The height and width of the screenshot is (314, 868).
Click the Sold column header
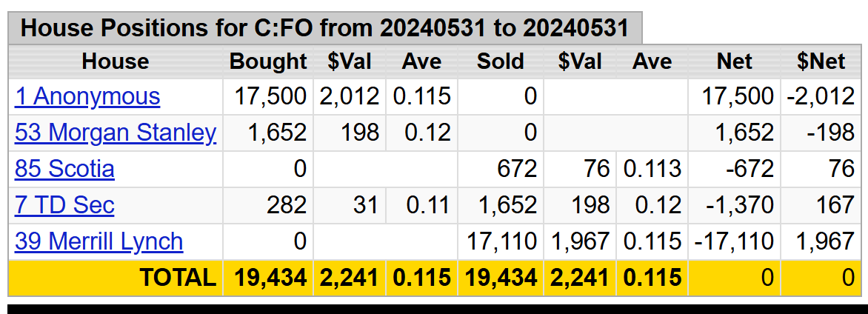pos(501,61)
